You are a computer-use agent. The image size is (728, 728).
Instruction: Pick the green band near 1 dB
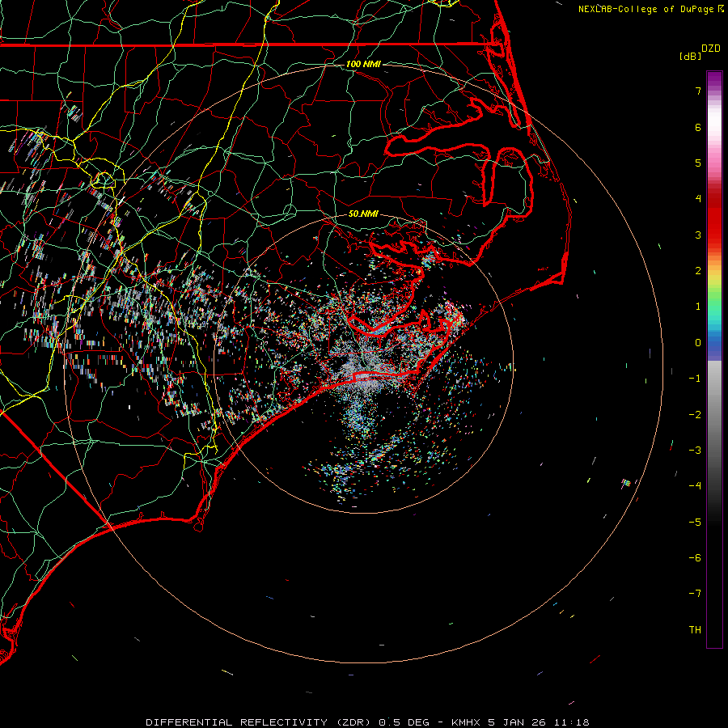714,303
